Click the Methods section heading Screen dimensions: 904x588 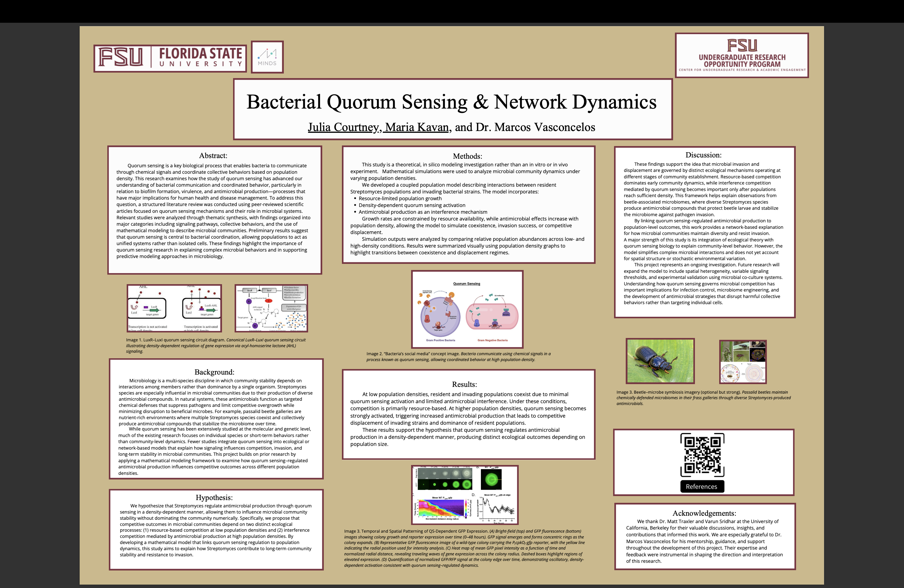click(467, 156)
